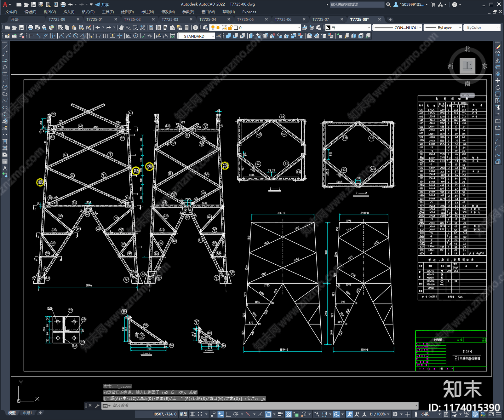This screenshot has height=420, width=504.
Task: Select the Diameter dimension tool icon
Action: tap(76, 36)
